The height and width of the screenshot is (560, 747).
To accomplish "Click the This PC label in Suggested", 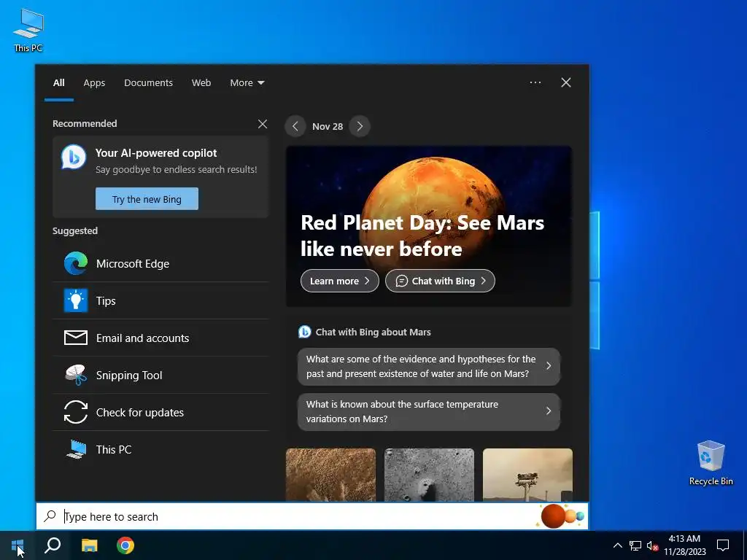I will click(113, 449).
